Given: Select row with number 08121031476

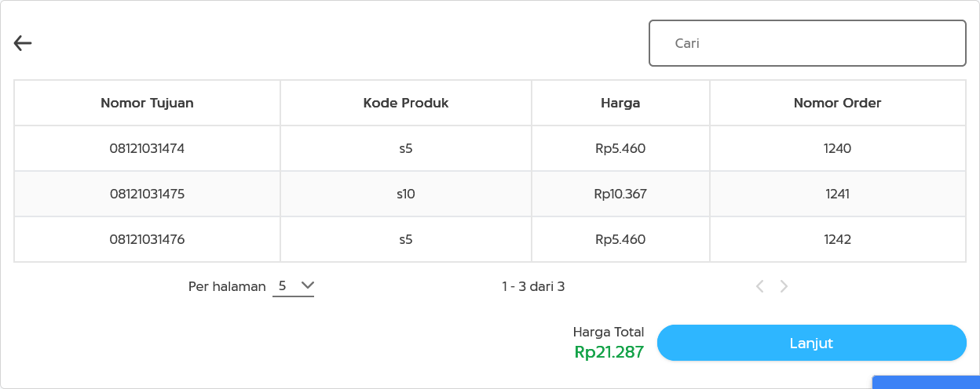Looking at the screenshot, I should coord(147,239).
